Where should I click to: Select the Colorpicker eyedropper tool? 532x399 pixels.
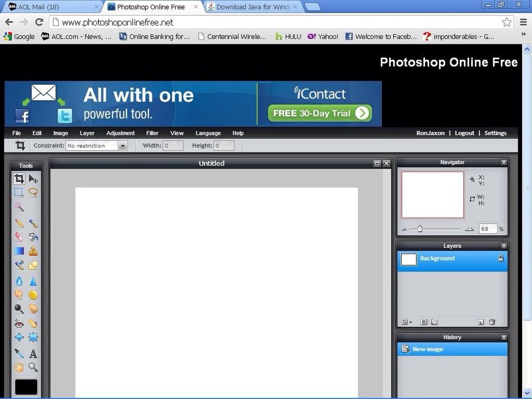(20, 353)
